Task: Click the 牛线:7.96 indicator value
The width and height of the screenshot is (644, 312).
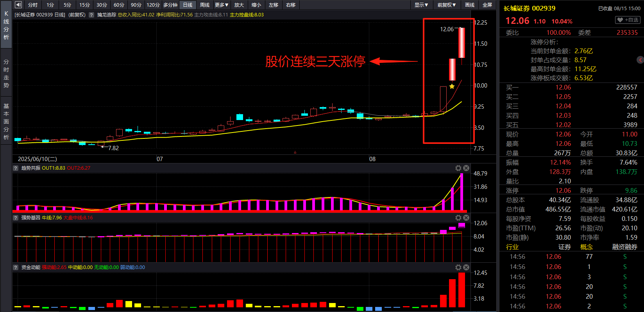Action: (x=52, y=218)
